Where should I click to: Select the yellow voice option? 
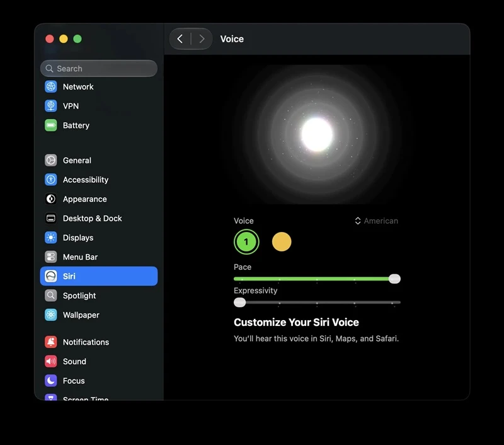click(282, 242)
